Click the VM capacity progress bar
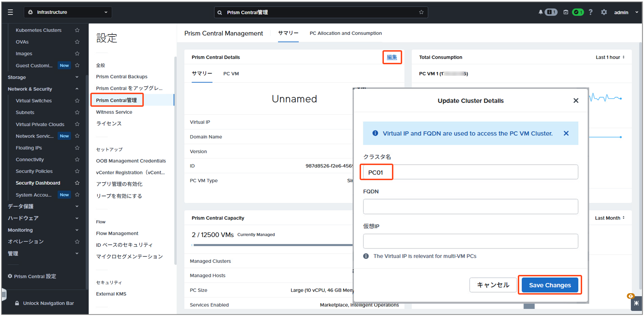Image resolution: width=644 pixels, height=316 pixels. click(x=272, y=245)
